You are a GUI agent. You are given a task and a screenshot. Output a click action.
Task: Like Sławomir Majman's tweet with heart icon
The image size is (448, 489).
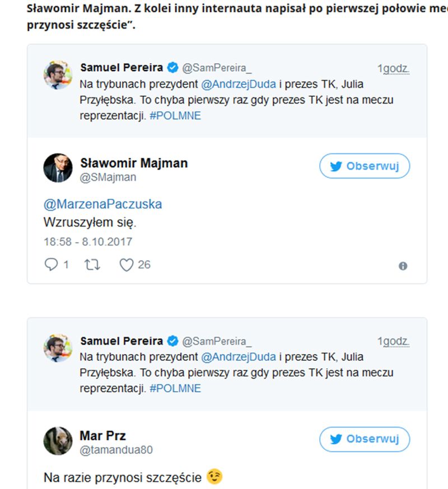(x=127, y=265)
